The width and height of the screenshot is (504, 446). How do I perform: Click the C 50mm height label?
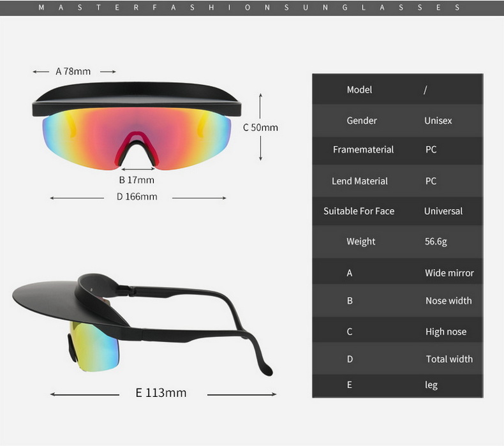pyautogui.click(x=260, y=127)
